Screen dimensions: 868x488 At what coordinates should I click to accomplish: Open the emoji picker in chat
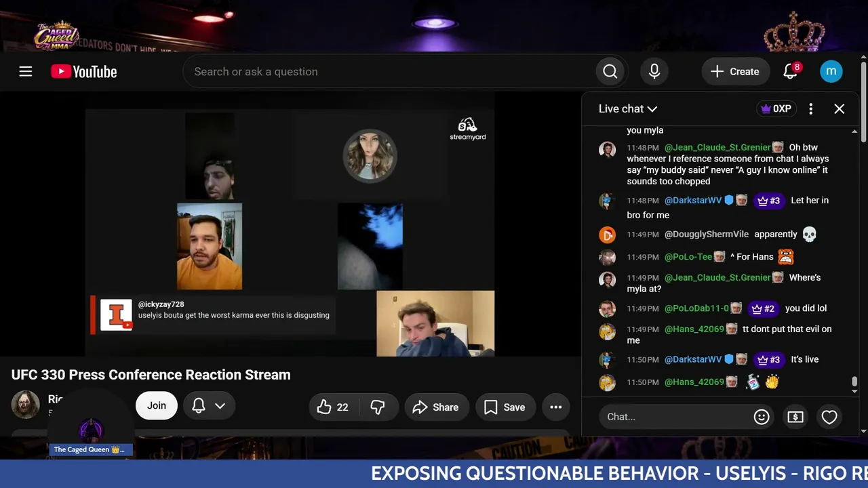(x=762, y=417)
